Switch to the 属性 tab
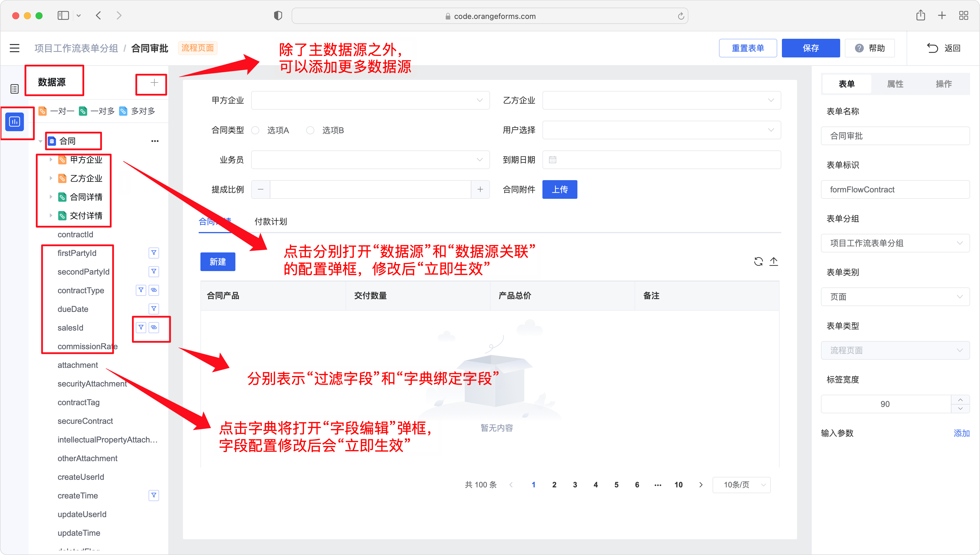Viewport: 980px width, 555px height. click(x=895, y=84)
